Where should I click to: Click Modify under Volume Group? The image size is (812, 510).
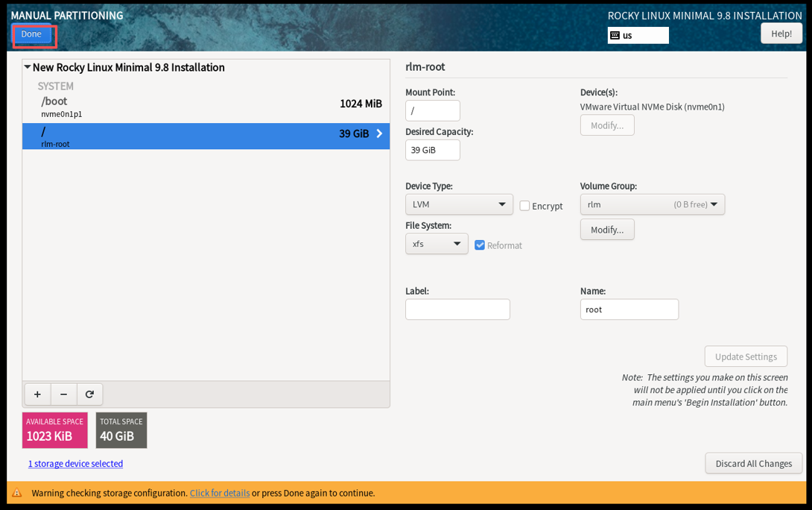[607, 230]
